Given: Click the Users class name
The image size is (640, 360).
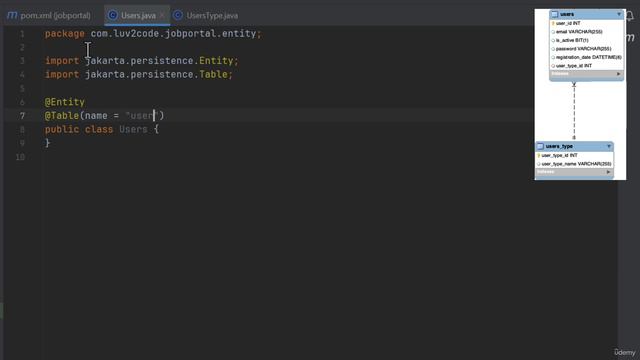Looking at the screenshot, I should pyautogui.click(x=133, y=129).
